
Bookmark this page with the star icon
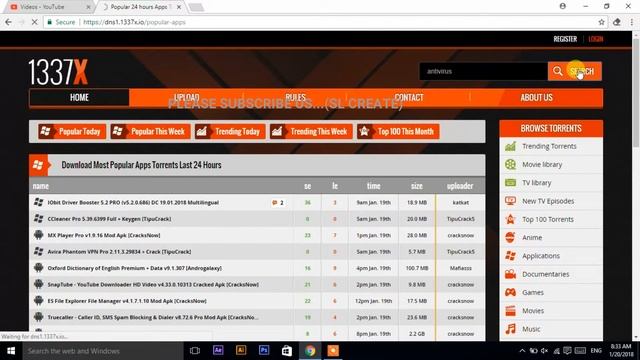[601, 22]
